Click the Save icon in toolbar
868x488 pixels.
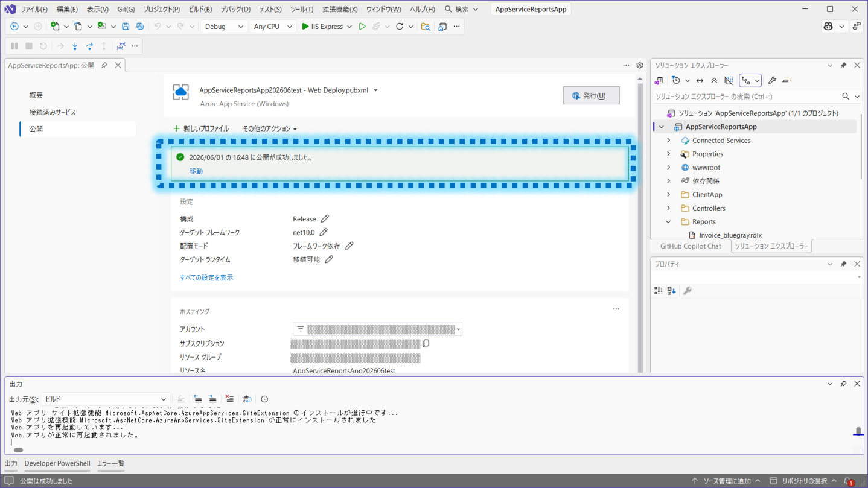click(126, 27)
